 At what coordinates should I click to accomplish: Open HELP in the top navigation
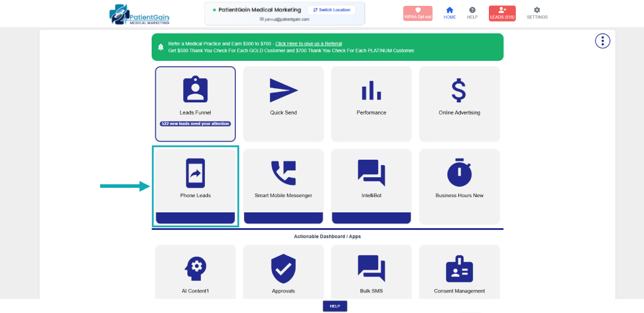point(472,13)
